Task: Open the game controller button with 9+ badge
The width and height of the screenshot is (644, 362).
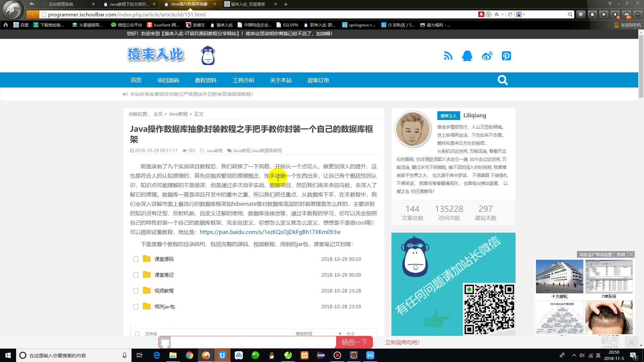Action: pyautogui.click(x=627, y=14)
